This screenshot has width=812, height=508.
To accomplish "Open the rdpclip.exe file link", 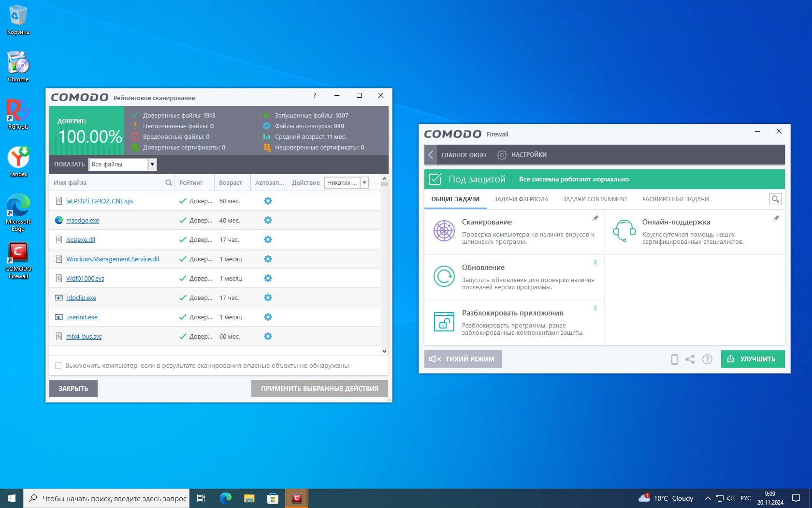I will 81,298.
